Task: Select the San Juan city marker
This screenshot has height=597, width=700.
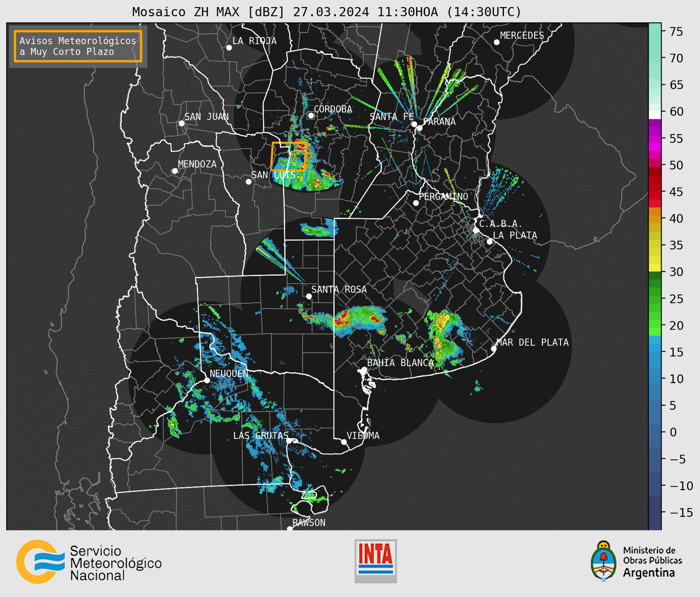Action: click(181, 123)
